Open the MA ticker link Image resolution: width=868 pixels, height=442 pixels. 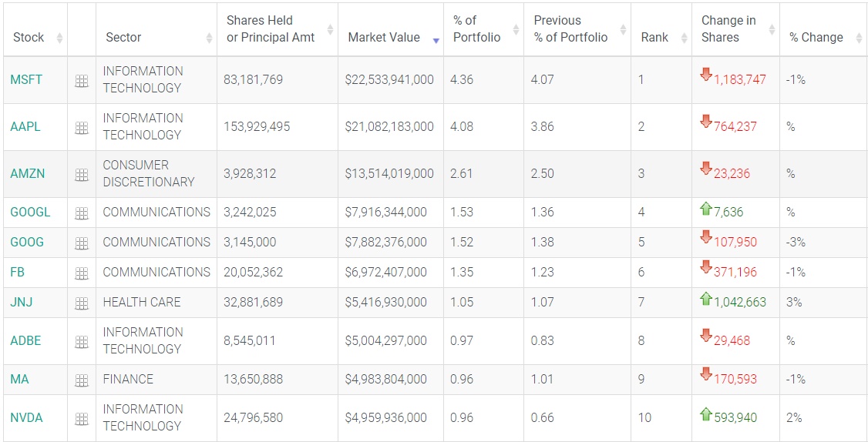point(19,379)
